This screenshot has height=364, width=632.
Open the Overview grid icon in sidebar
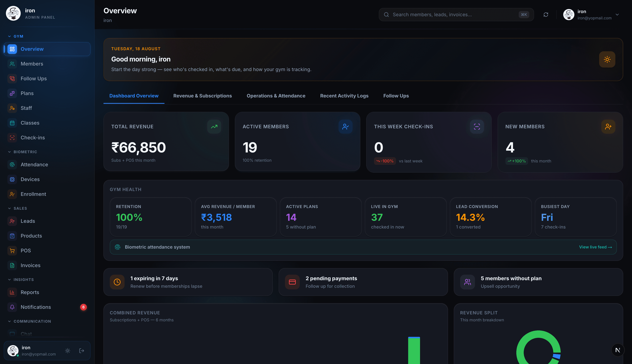(x=12, y=49)
